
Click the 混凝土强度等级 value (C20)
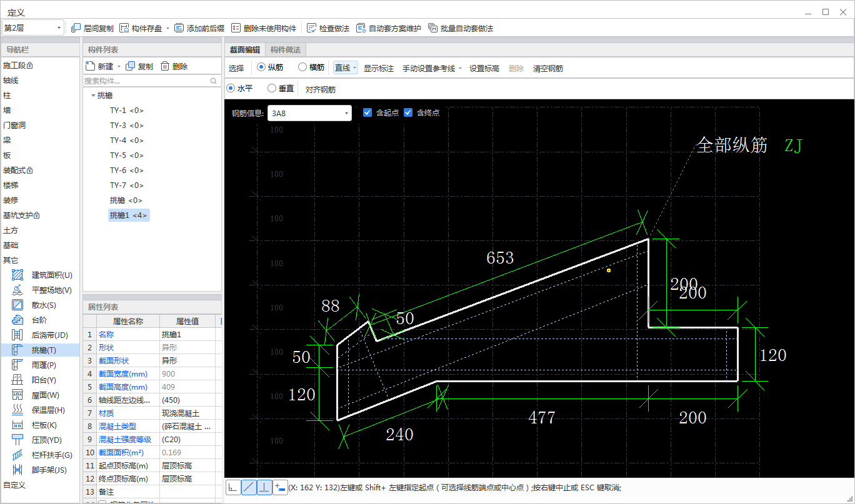click(187, 439)
